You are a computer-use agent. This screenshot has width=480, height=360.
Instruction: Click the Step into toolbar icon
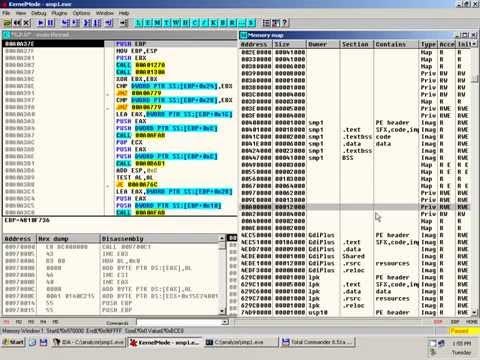click(x=66, y=23)
